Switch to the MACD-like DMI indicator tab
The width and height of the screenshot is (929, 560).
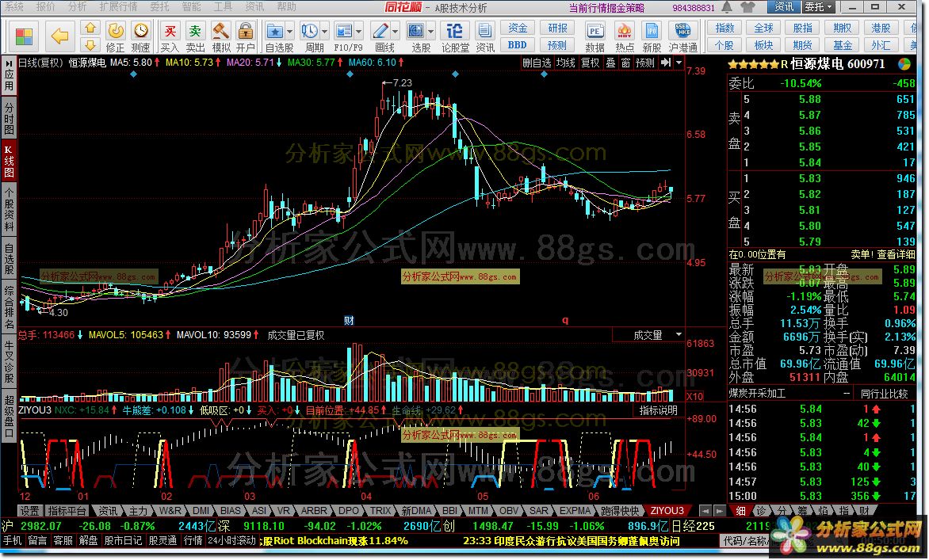click(201, 510)
